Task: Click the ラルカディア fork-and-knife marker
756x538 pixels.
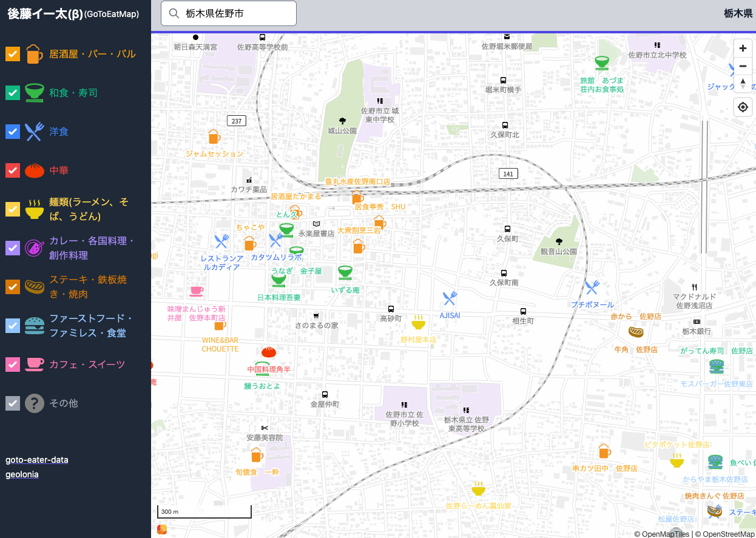Action: point(221,240)
